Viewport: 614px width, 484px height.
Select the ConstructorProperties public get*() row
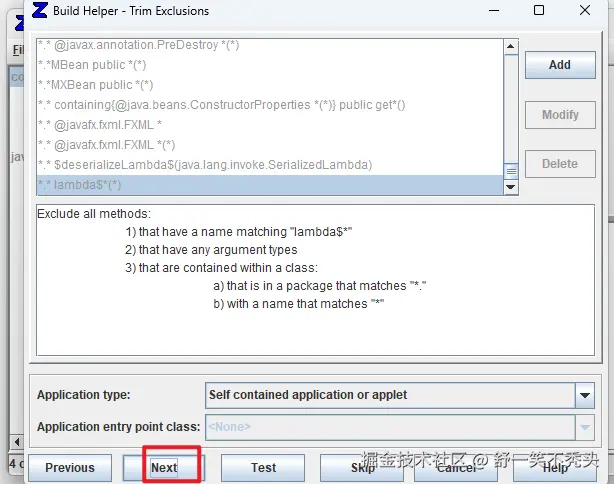coord(270,105)
